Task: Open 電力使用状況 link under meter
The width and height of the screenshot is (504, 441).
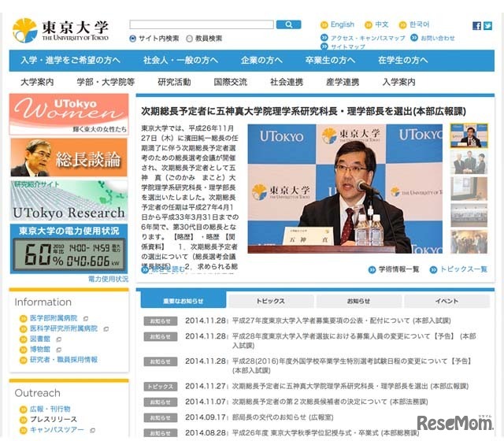Action: 108,279
